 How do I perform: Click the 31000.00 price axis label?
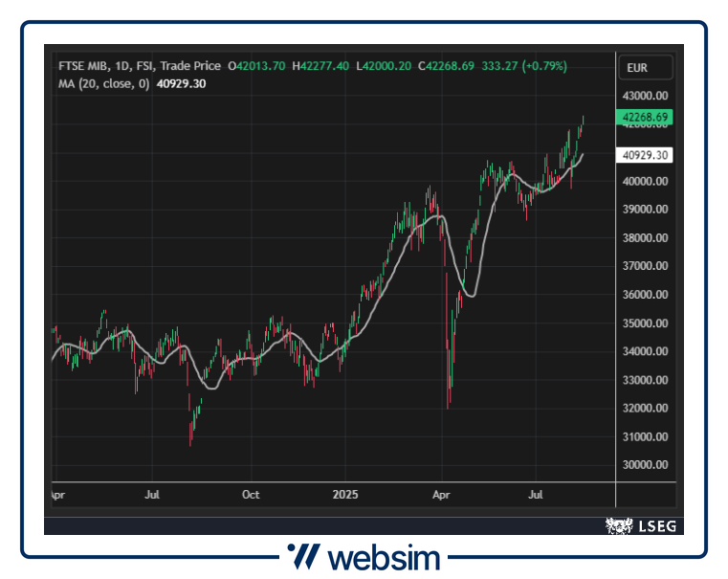[x=645, y=436]
